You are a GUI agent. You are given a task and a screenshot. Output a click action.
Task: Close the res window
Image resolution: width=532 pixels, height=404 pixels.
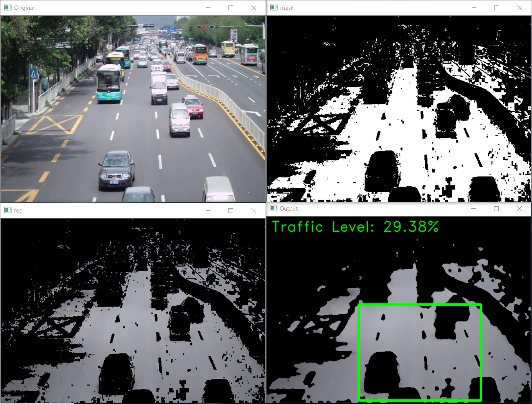pyautogui.click(x=254, y=211)
